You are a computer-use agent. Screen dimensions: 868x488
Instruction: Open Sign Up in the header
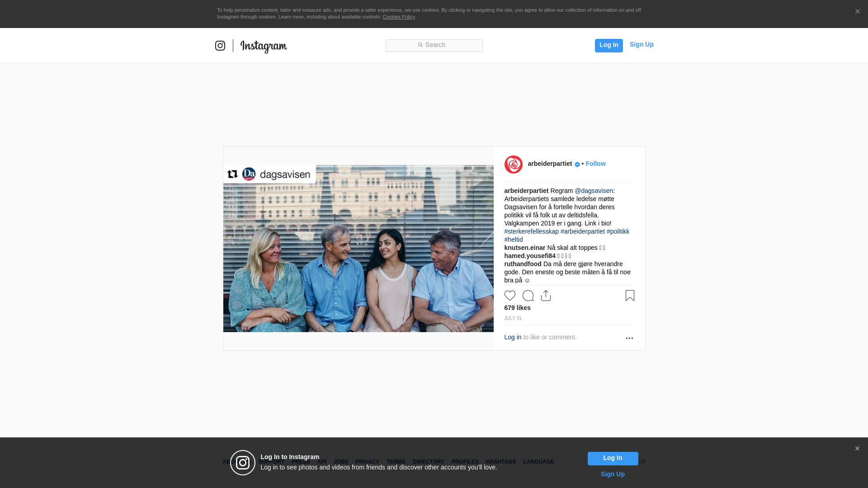[641, 44]
